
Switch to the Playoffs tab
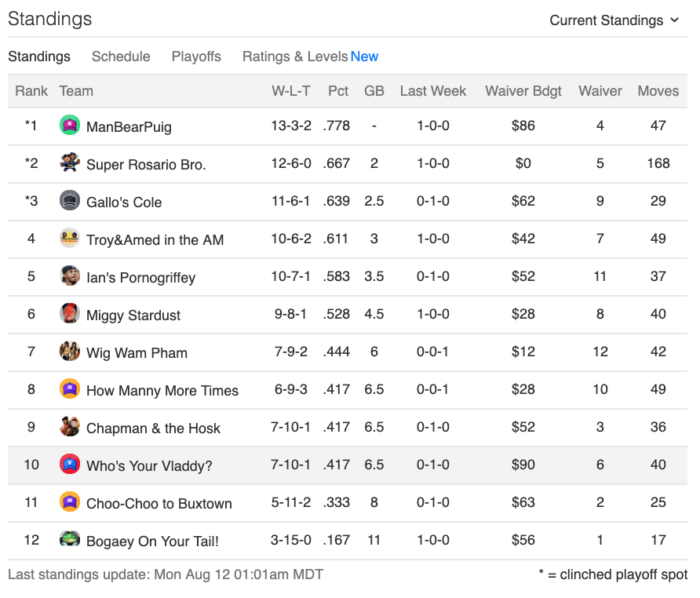point(196,57)
